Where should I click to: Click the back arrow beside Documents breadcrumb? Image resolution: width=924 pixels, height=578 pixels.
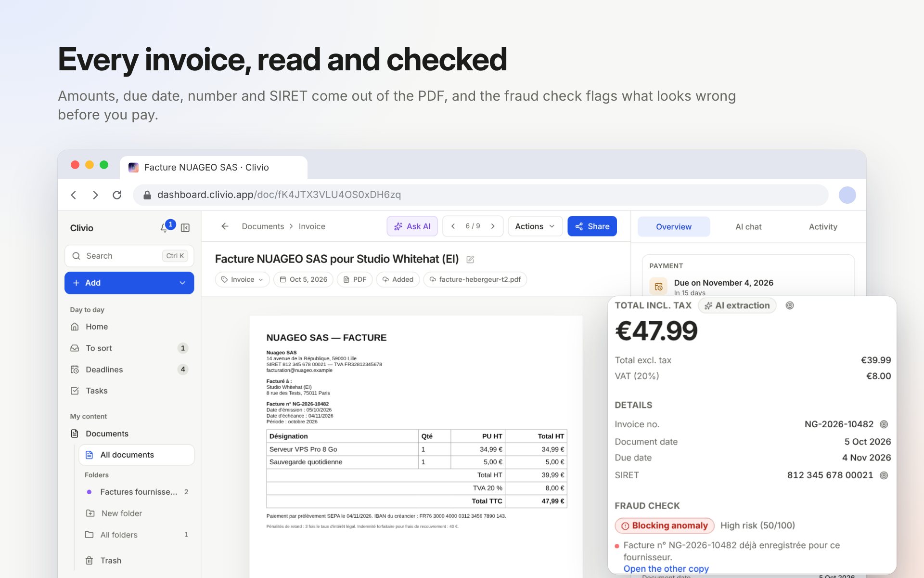[x=225, y=226]
